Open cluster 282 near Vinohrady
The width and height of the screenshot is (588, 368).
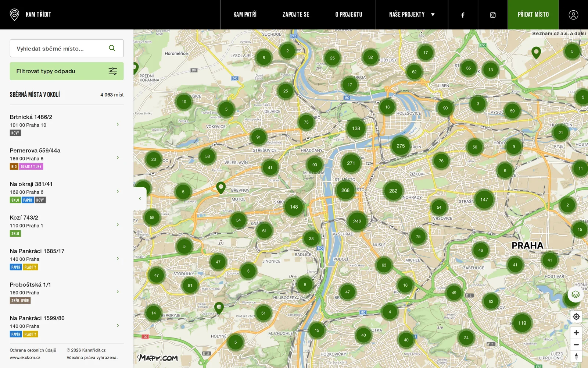[x=393, y=191]
